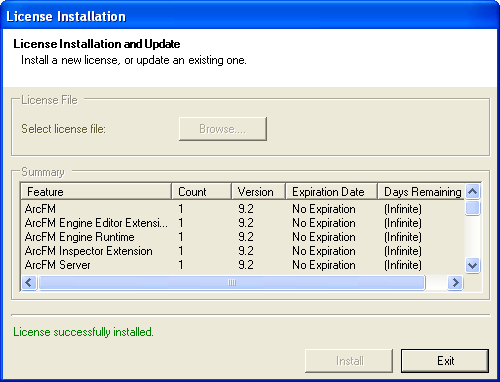Select the ArcFM Engine Editor Extensi... row

coord(242,223)
